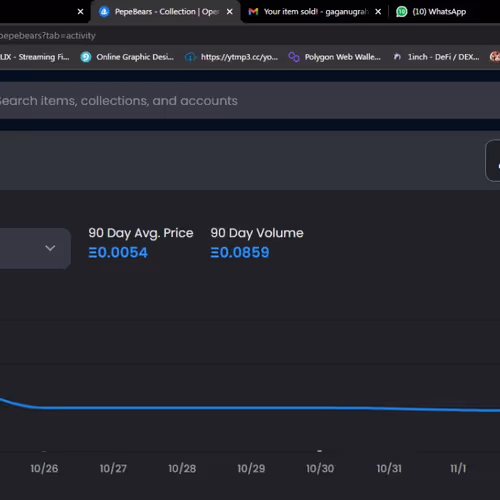Click the Gmail icon in tab bar
500x500 pixels.
(253, 12)
